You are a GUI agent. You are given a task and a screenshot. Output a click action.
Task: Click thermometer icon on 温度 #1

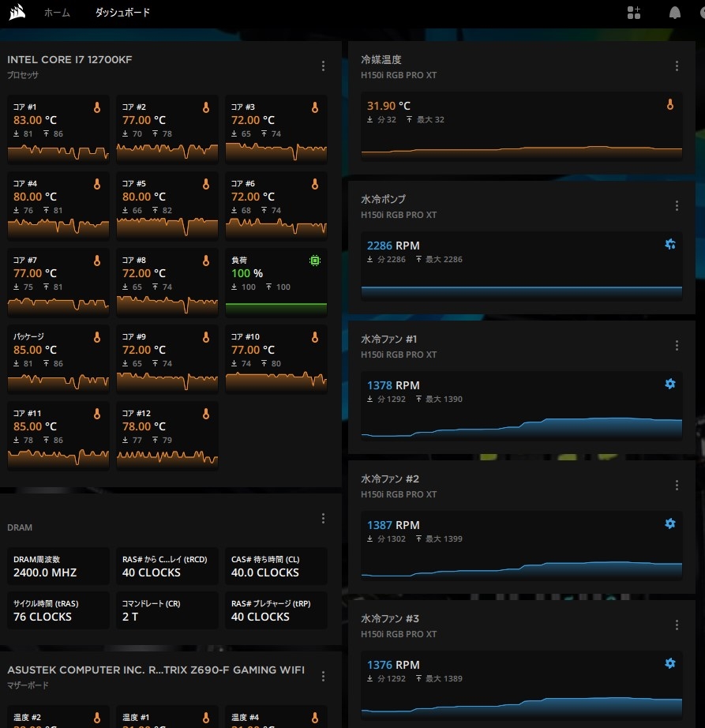[x=206, y=718]
